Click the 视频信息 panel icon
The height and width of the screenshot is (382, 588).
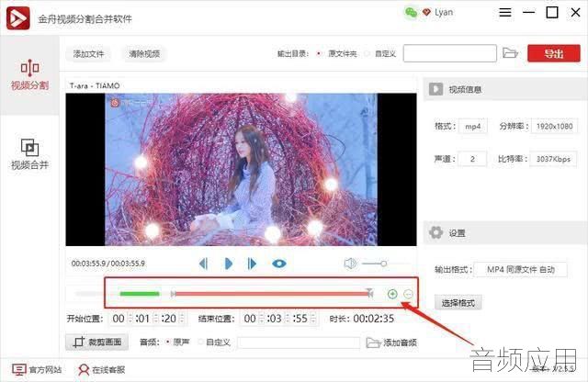click(435, 89)
